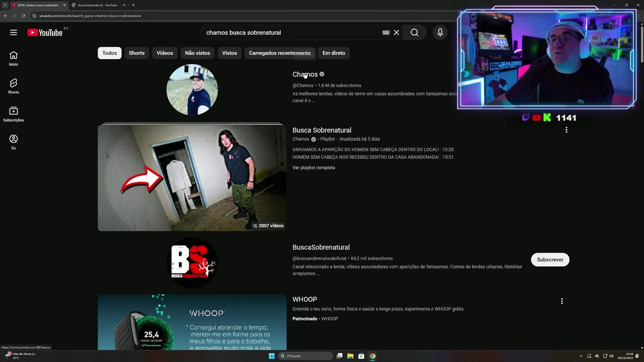Open the Chamos channel title link

305,74
